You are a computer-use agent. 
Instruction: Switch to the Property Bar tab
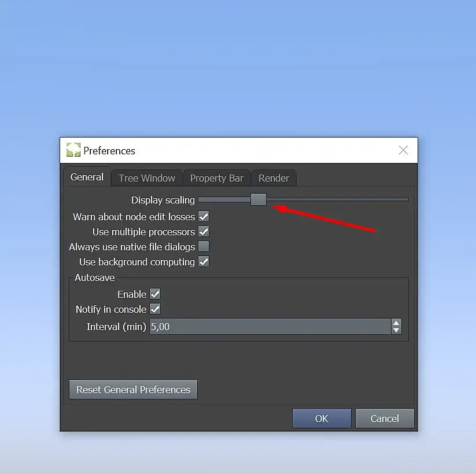pos(217,178)
